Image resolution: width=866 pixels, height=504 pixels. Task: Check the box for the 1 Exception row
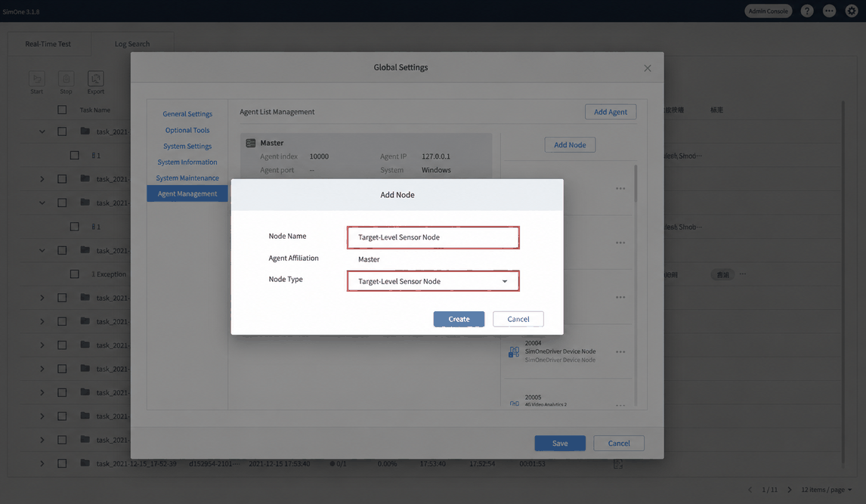(74, 274)
